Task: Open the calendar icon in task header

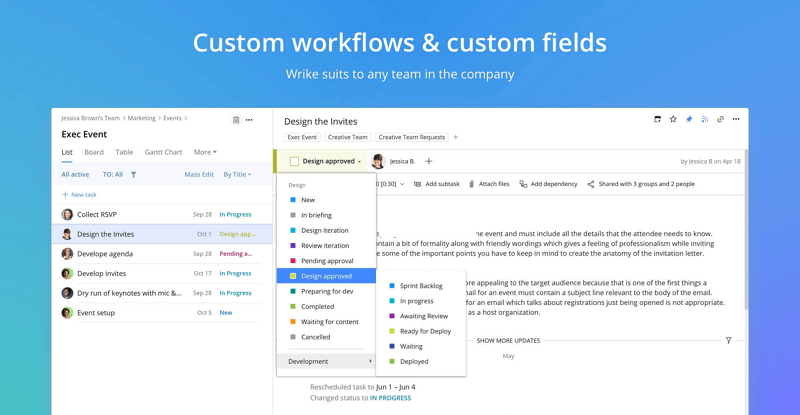Action: click(x=657, y=119)
